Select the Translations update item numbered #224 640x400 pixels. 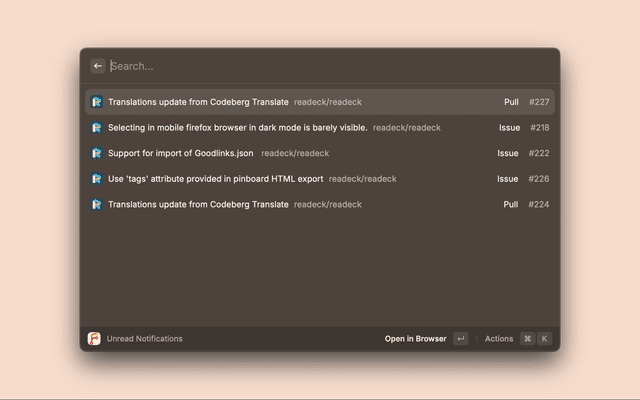(198, 204)
